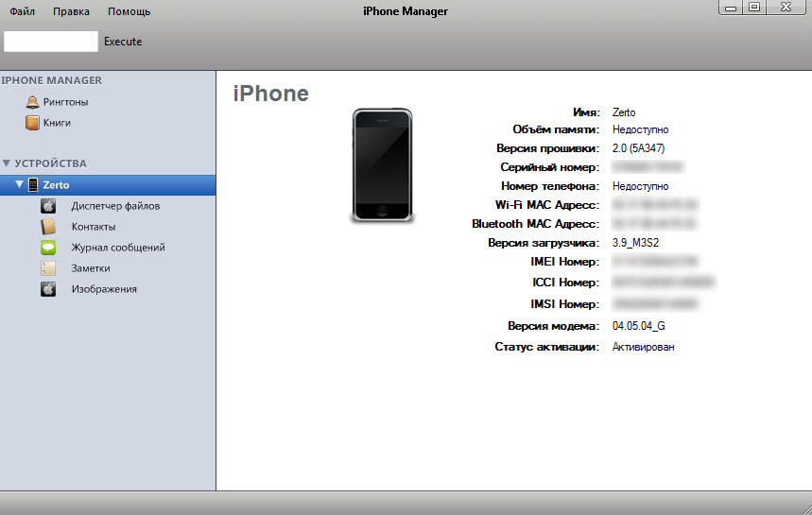
Task: Minimize the iPhone Manager window
Action: tap(731, 8)
